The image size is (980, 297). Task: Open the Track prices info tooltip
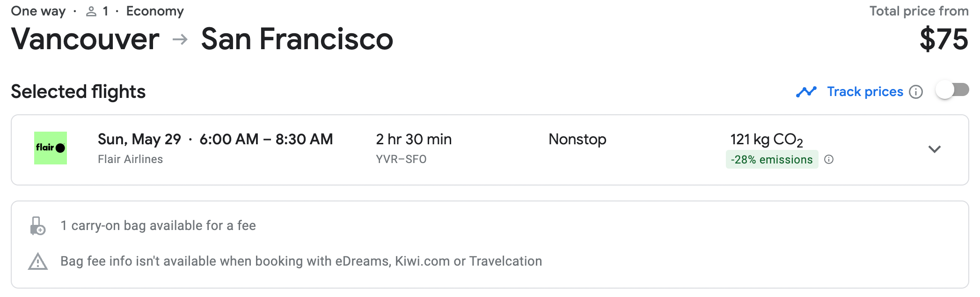(x=917, y=92)
